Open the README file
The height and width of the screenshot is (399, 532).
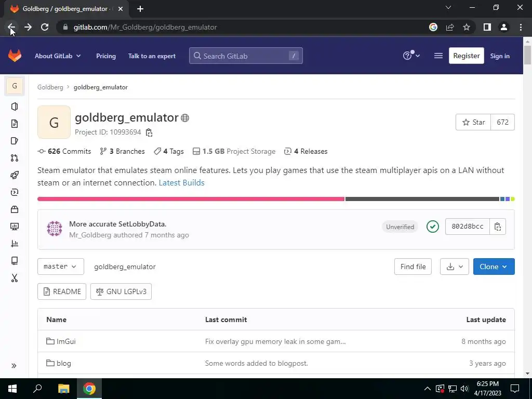click(x=62, y=291)
